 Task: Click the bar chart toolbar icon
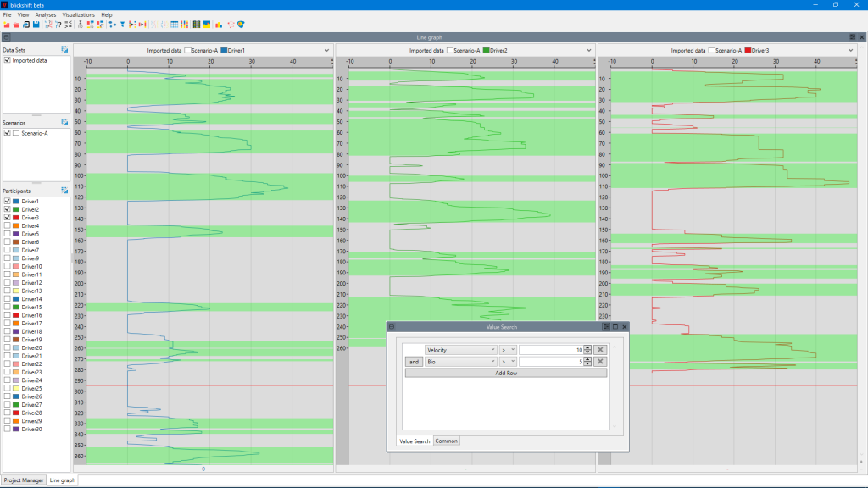tap(218, 25)
